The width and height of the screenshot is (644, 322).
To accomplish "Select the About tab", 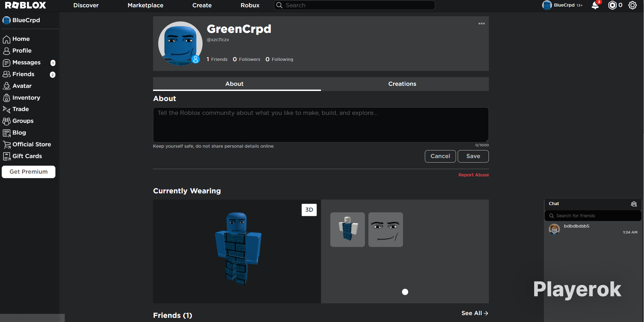I will pos(237,84).
